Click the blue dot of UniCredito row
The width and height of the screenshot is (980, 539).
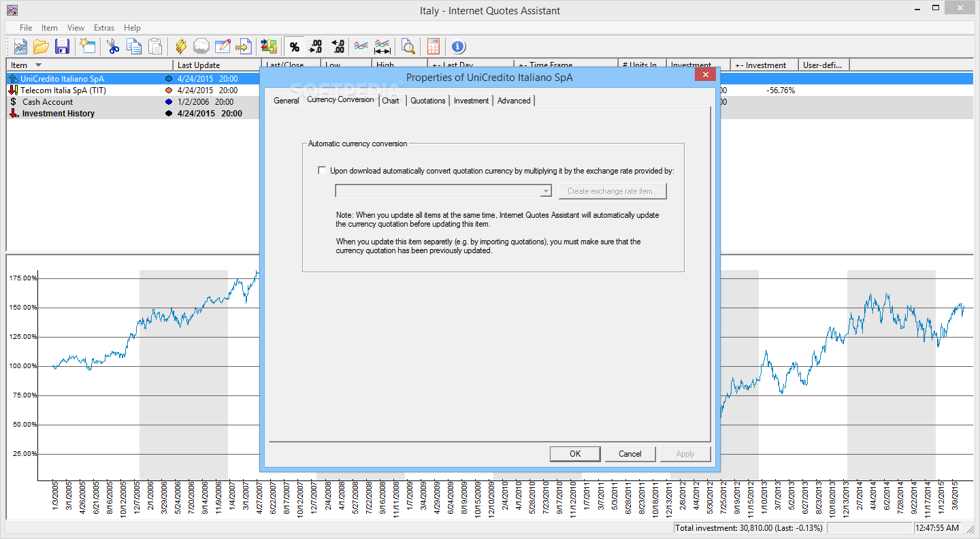169,79
